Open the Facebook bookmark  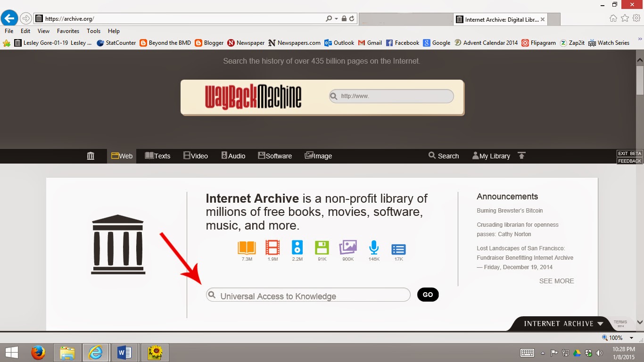pyautogui.click(x=403, y=43)
